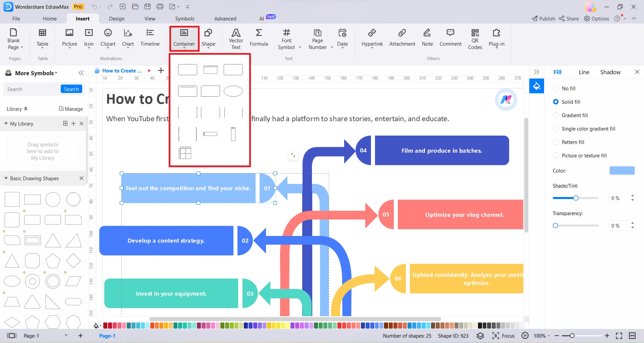The height and width of the screenshot is (343, 644).
Task: Open the Shape insert tool
Action: click(x=208, y=39)
